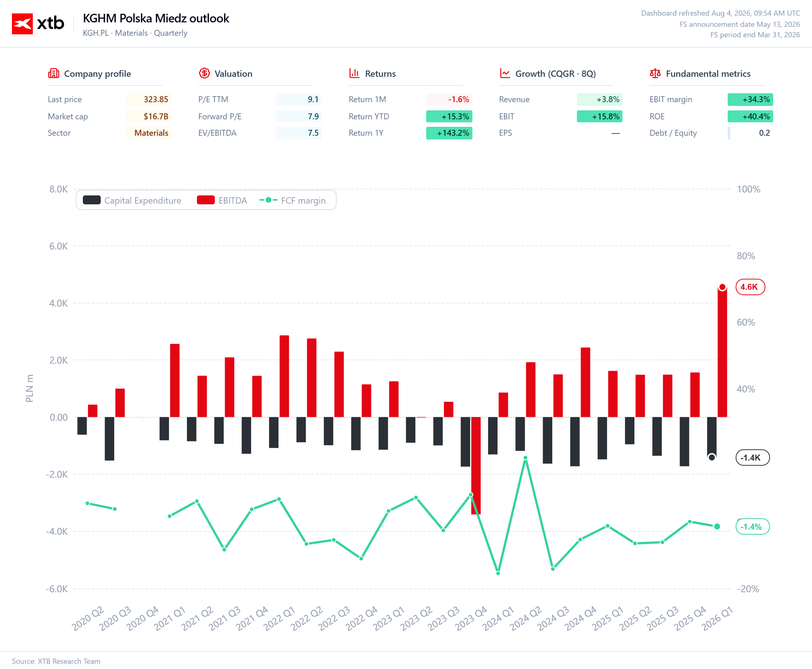Click the xtb logo

coord(38,23)
